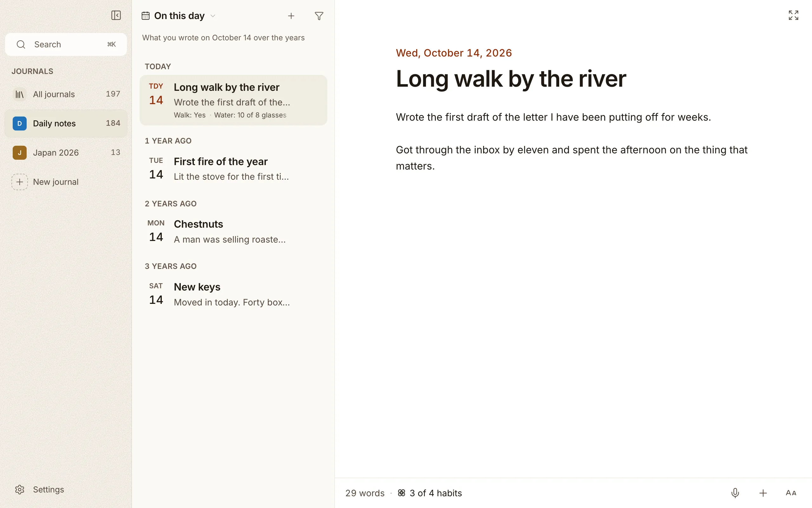812x508 pixels.
Task: Open the entries filter funnel icon
Action: tap(319, 16)
